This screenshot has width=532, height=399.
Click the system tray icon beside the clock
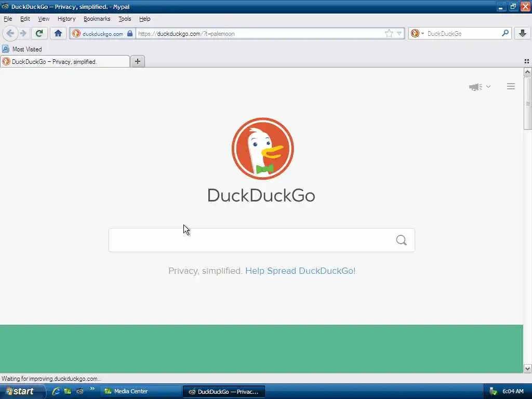[x=493, y=392]
